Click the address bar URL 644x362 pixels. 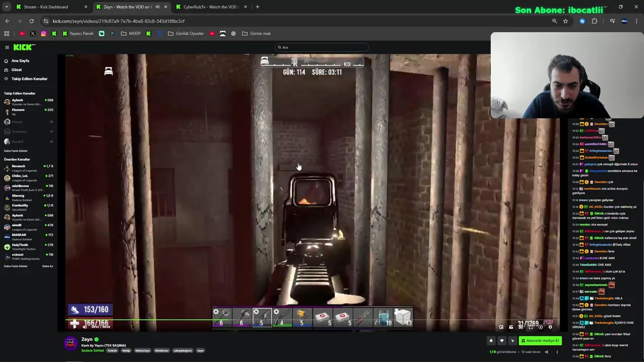tap(119, 21)
